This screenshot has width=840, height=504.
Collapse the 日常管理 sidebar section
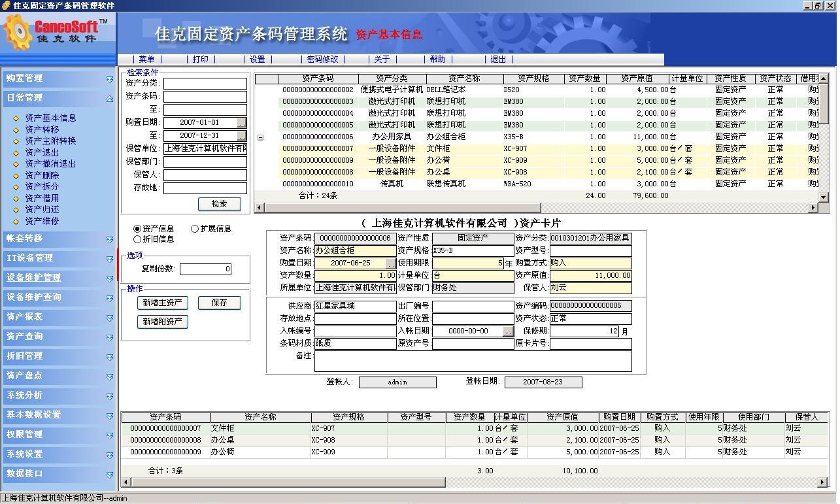pyautogui.click(x=110, y=99)
